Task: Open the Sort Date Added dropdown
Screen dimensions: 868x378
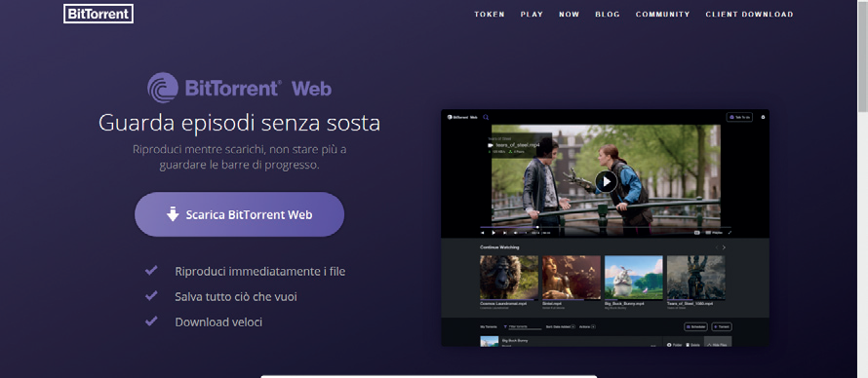Action: (x=560, y=326)
